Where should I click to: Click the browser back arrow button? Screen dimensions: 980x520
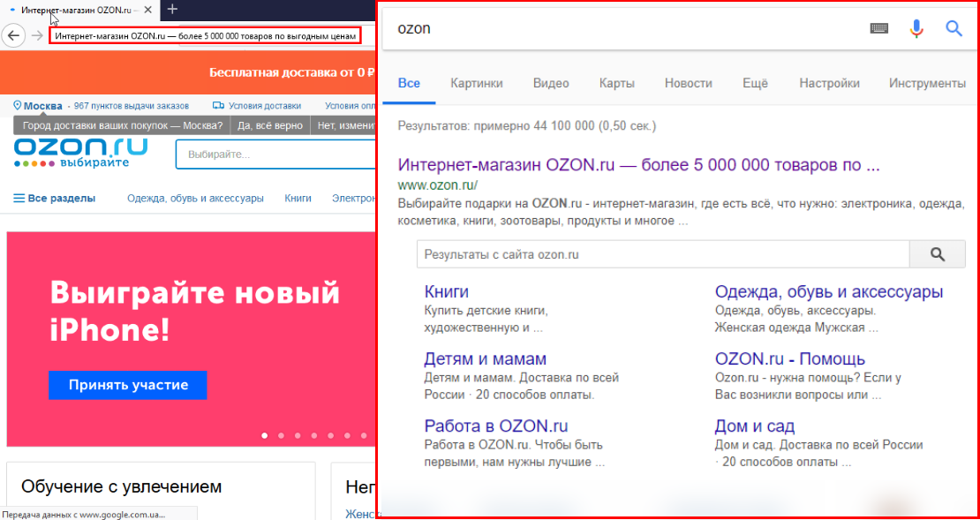click(13, 35)
